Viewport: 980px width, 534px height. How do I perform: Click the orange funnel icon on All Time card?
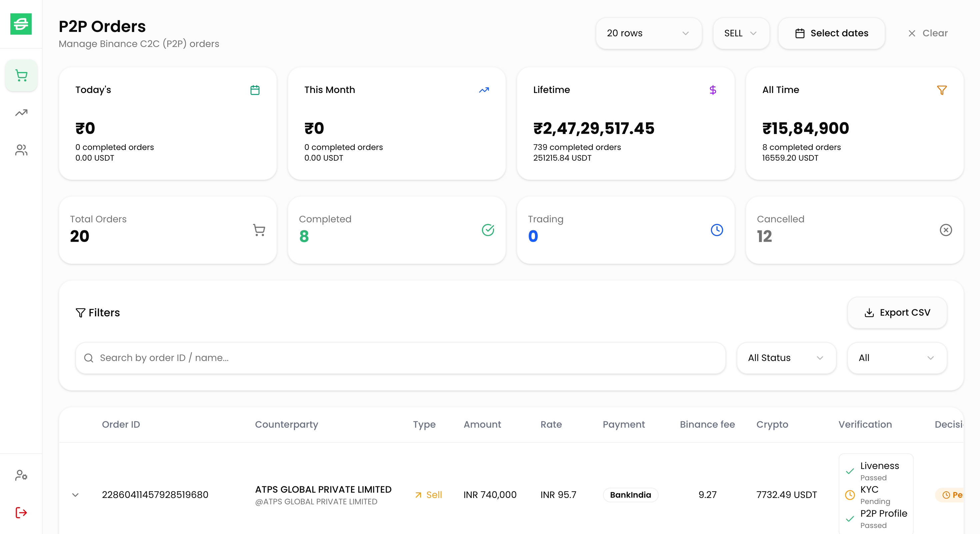click(942, 90)
